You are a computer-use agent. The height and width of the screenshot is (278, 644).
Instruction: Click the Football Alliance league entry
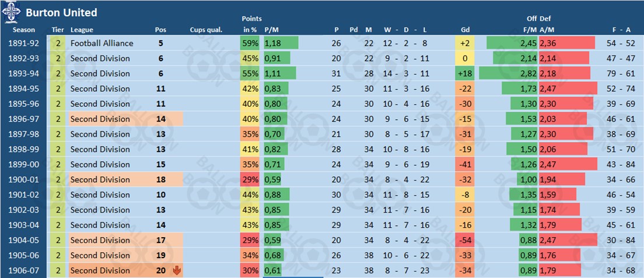point(101,43)
